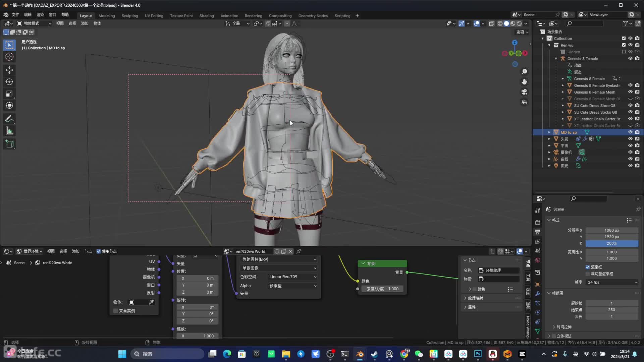Viewport: 644px width, 362px height.
Task: Expand the 纹理映射 panel
Action: [x=475, y=298]
